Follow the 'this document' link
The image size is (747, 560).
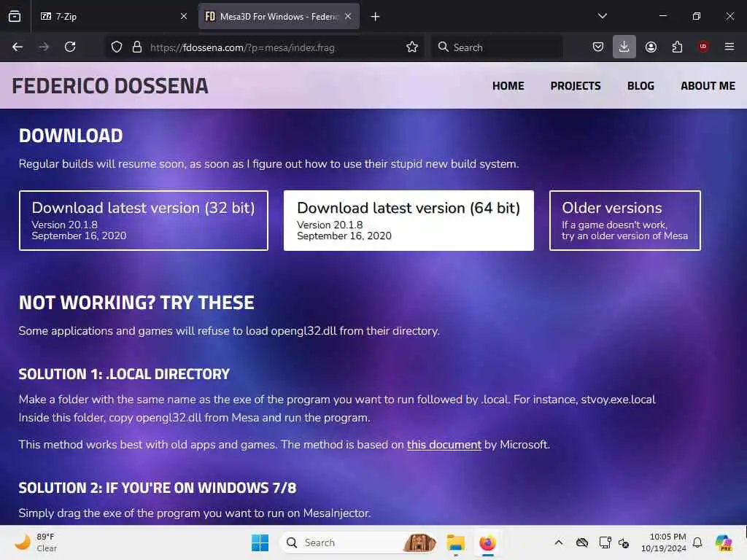444,445
